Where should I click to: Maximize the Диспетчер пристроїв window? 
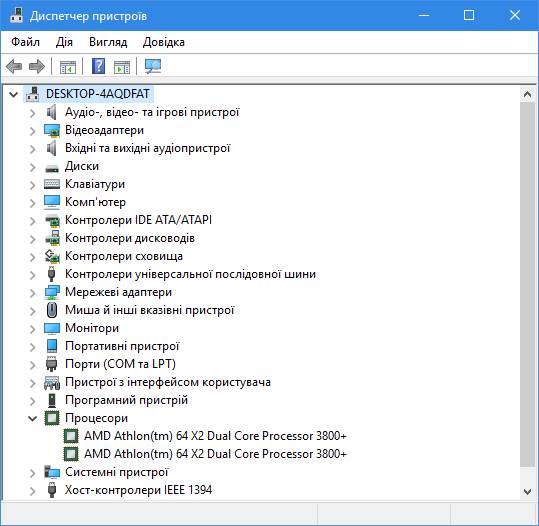tap(469, 15)
